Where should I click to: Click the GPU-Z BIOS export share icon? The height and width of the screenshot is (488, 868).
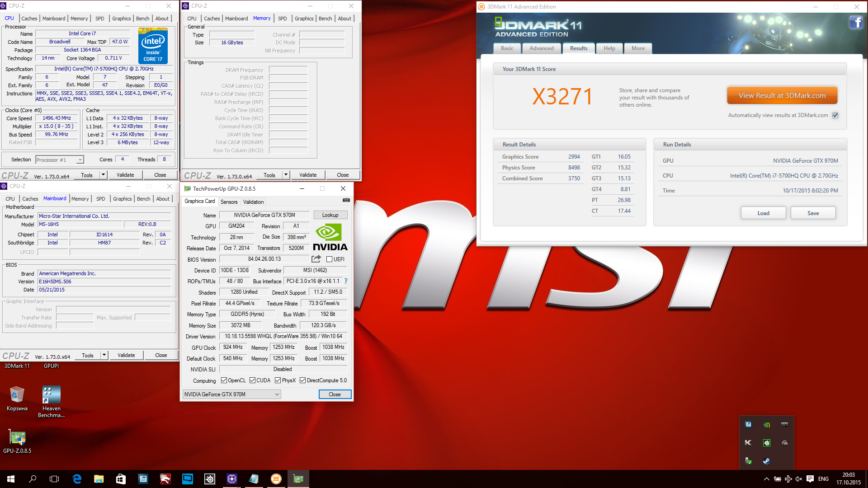click(316, 259)
